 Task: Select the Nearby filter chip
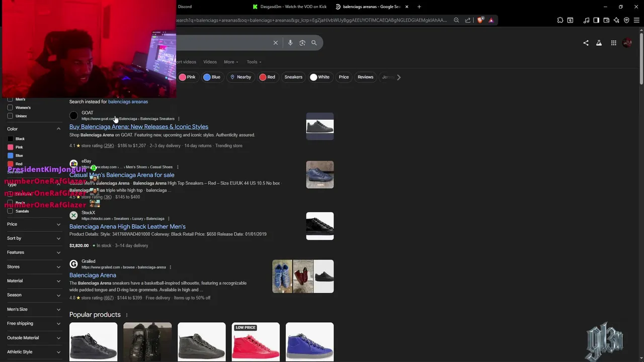click(x=240, y=77)
